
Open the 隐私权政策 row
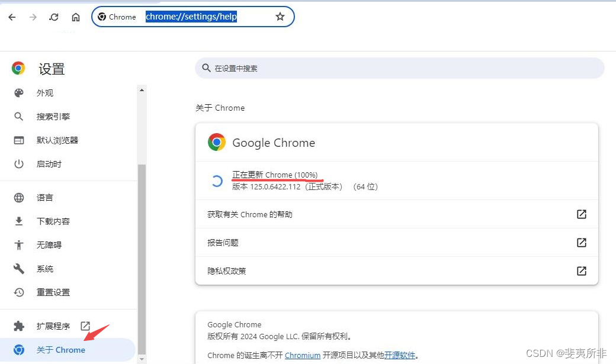click(x=397, y=271)
